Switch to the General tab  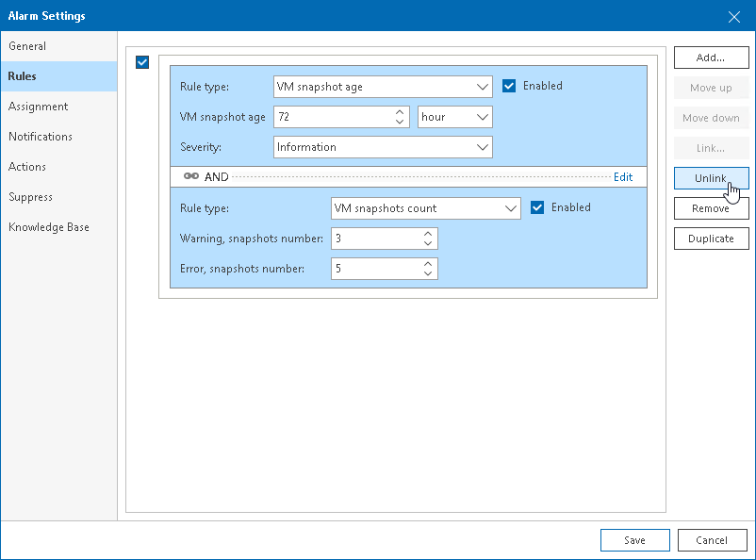[58, 46]
